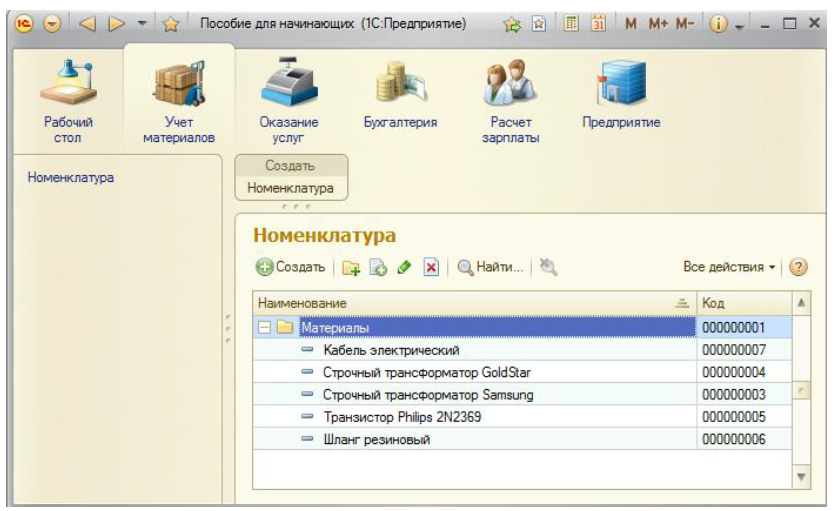Select Шланг резиновый row

(x=522, y=439)
